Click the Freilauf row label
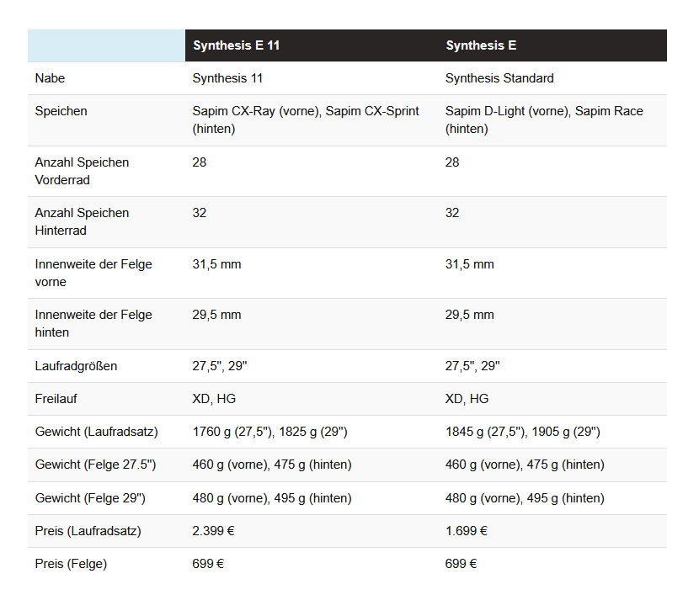 coord(56,399)
